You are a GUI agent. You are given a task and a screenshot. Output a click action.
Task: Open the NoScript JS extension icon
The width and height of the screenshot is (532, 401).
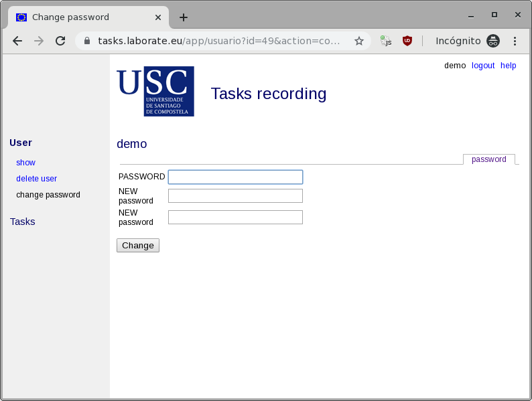click(x=386, y=41)
